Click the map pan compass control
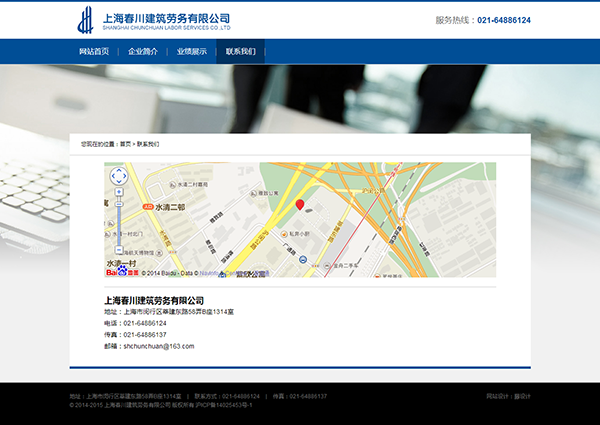The image size is (600, 425). click(x=119, y=178)
